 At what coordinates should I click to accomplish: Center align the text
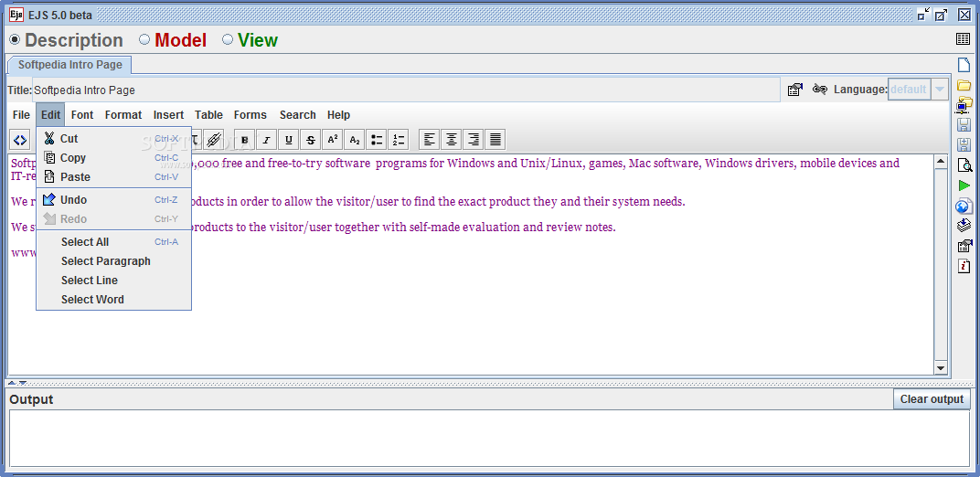click(x=452, y=139)
